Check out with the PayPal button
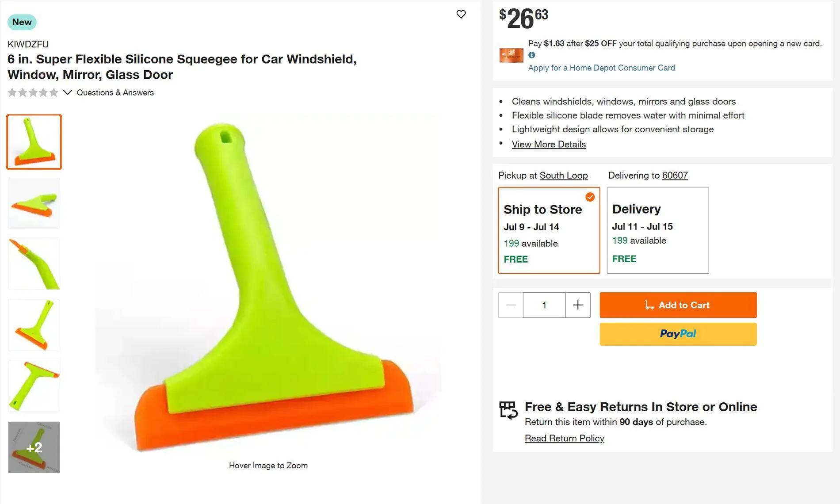The image size is (840, 504). pos(678,334)
